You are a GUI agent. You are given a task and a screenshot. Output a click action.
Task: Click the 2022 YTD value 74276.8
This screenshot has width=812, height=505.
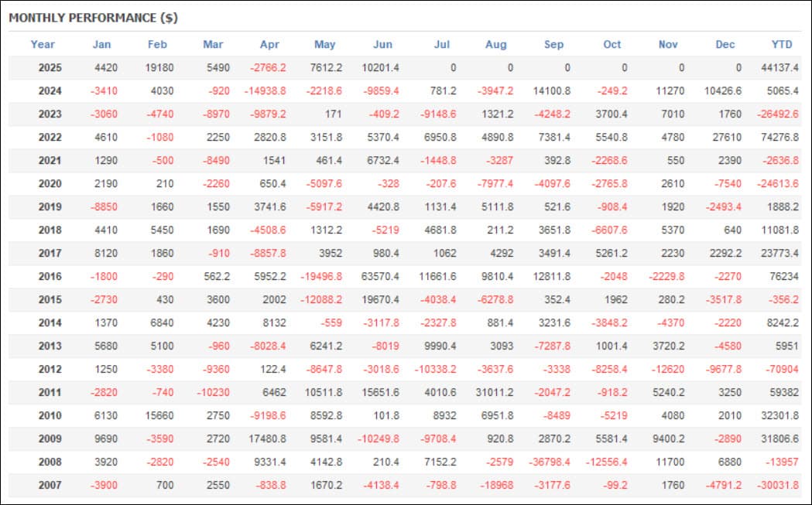[779, 138]
